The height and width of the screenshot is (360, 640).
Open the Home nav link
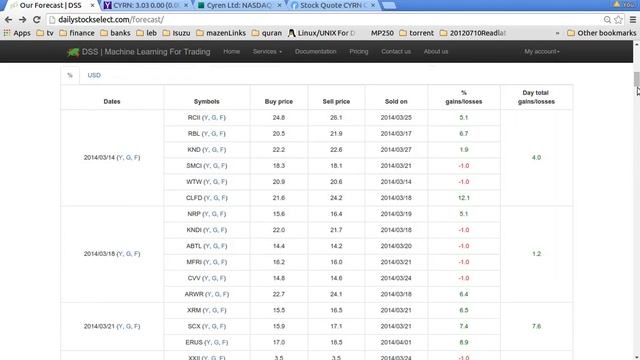tap(231, 51)
